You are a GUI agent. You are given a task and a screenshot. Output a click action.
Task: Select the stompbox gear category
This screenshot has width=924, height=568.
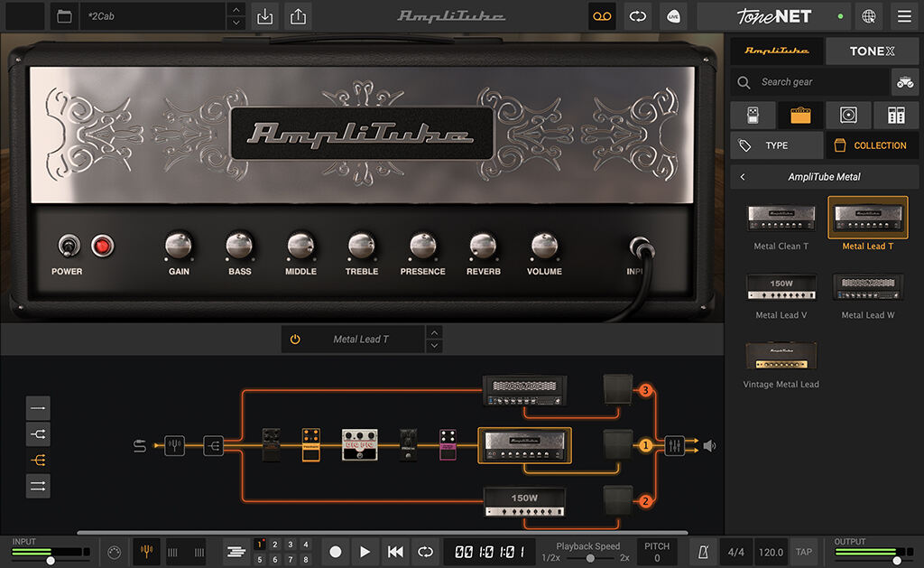click(x=753, y=115)
